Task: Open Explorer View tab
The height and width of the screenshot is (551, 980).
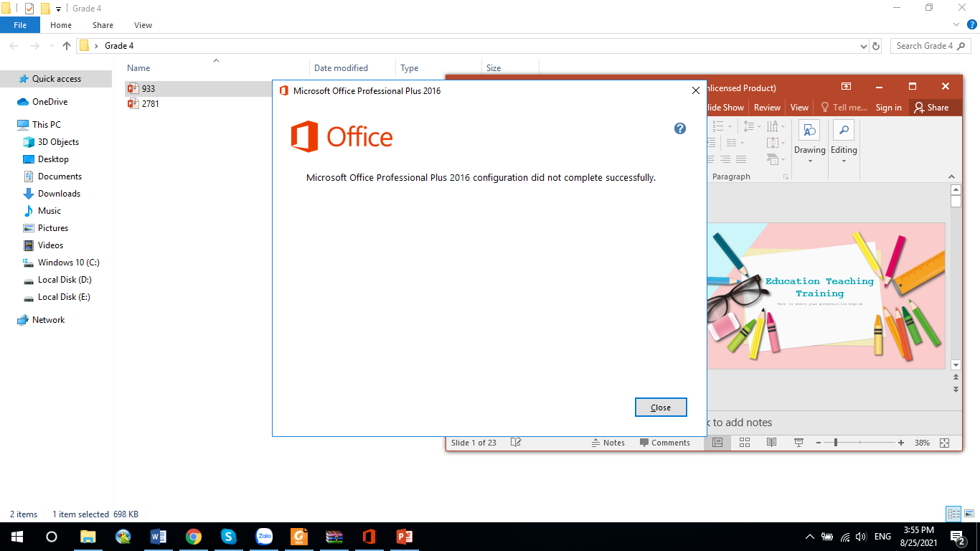Action: point(143,25)
